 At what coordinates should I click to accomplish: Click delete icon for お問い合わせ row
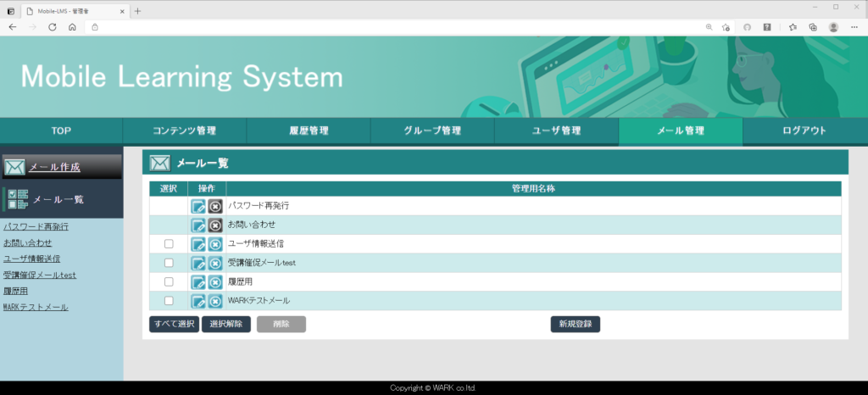coord(215,225)
